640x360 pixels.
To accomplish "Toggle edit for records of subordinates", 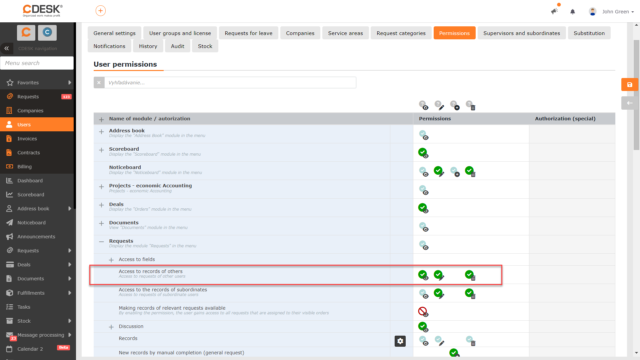I will pyautogui.click(x=439, y=293).
